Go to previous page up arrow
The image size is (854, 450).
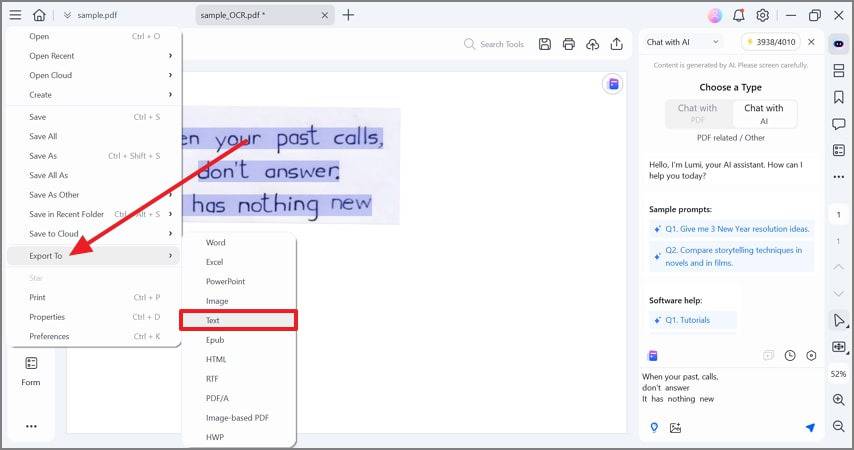[839, 267]
